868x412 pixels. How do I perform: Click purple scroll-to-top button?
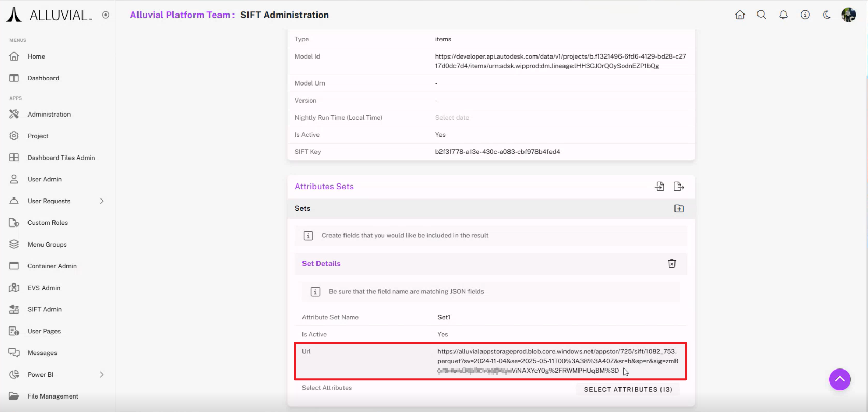[839, 379]
